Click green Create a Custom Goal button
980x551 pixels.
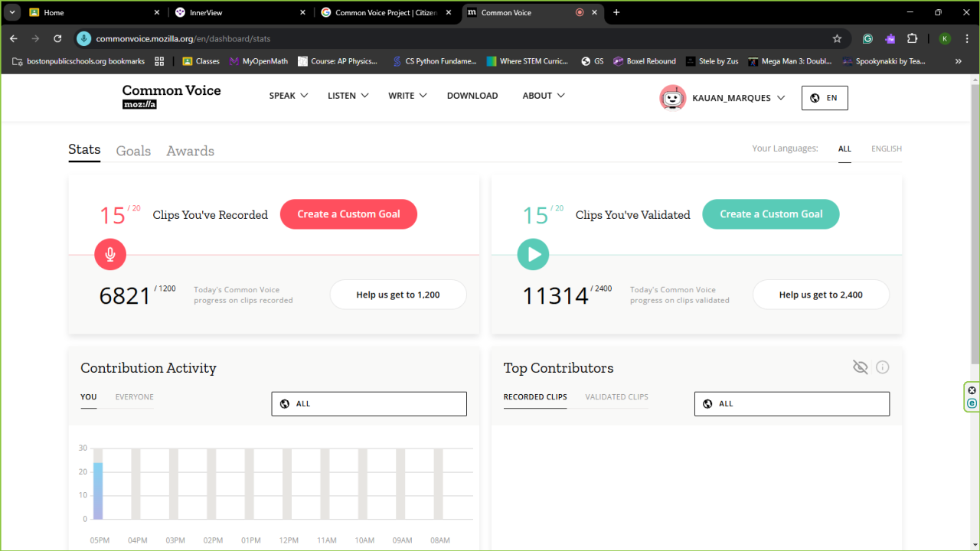[x=771, y=214]
